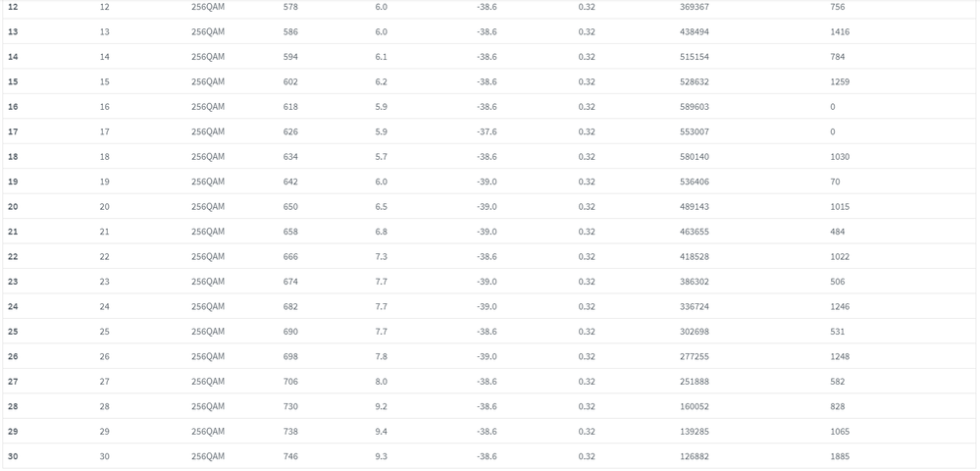Click the power level 6.2 cell
980x471 pixels.
point(382,82)
